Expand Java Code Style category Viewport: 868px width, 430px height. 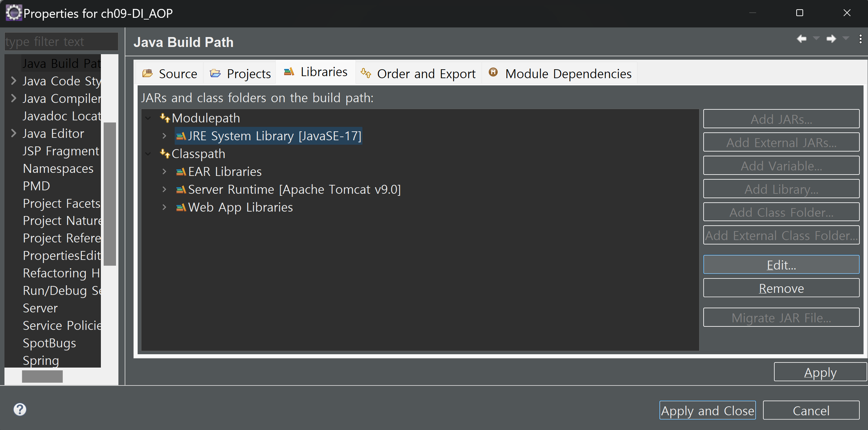tap(14, 81)
